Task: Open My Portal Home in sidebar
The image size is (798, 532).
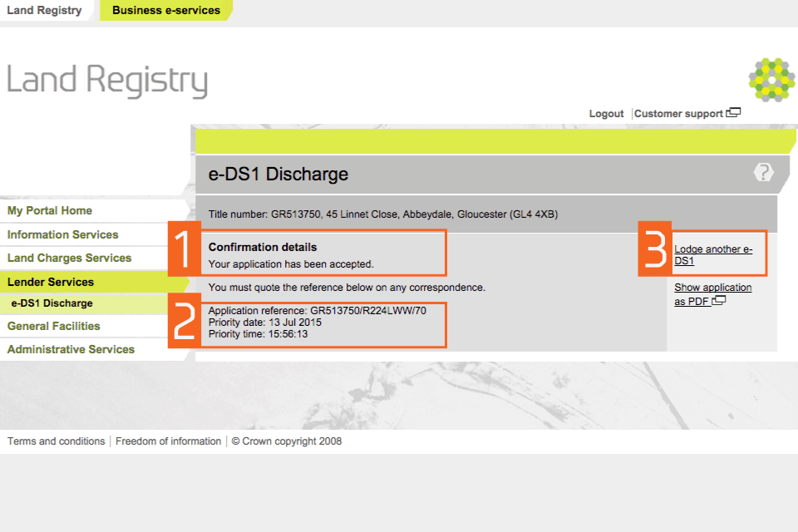Action: (50, 211)
